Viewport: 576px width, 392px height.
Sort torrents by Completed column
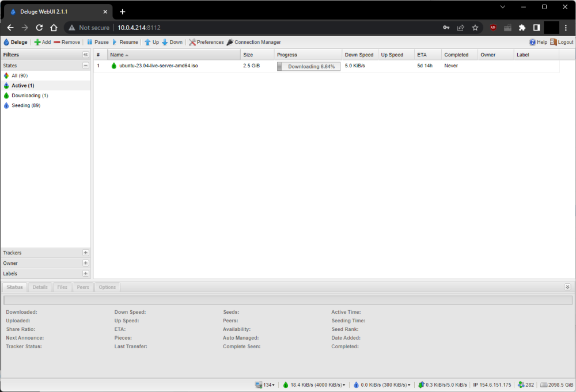(459, 55)
